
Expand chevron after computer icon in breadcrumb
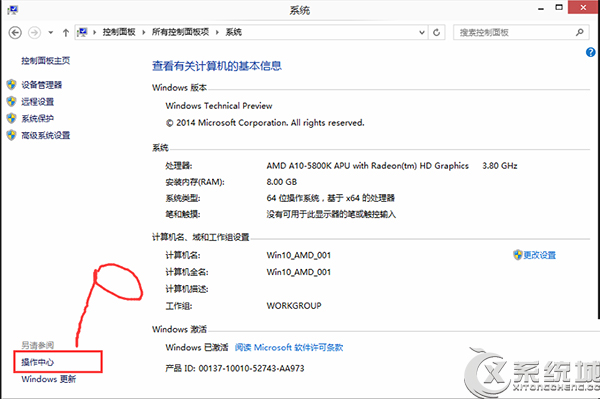[94, 32]
